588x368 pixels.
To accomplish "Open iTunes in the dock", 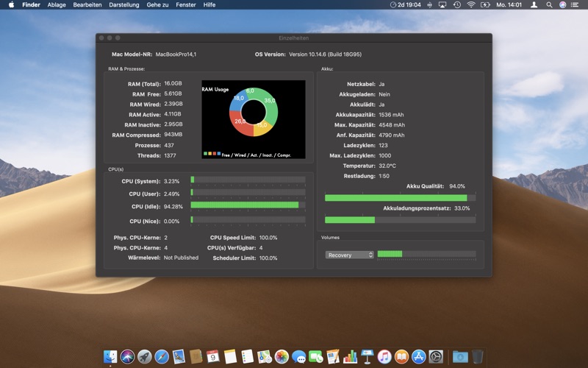I will pyautogui.click(x=384, y=357).
